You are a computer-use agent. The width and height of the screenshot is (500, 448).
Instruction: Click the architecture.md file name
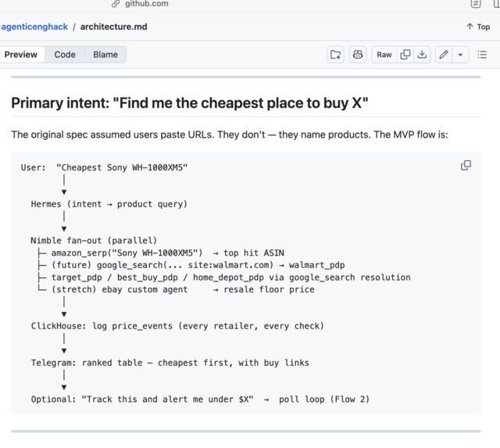tap(113, 27)
